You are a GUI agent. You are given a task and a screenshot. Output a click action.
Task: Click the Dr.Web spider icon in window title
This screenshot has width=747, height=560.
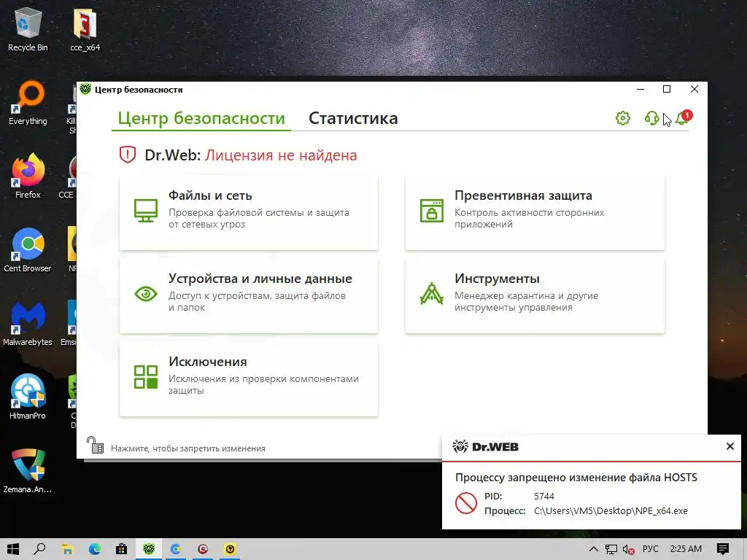point(85,89)
